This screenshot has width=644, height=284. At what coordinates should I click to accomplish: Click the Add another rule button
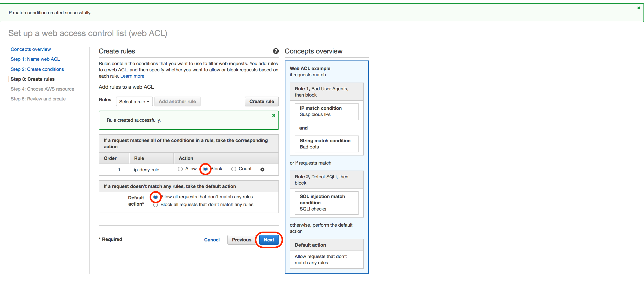click(x=177, y=102)
